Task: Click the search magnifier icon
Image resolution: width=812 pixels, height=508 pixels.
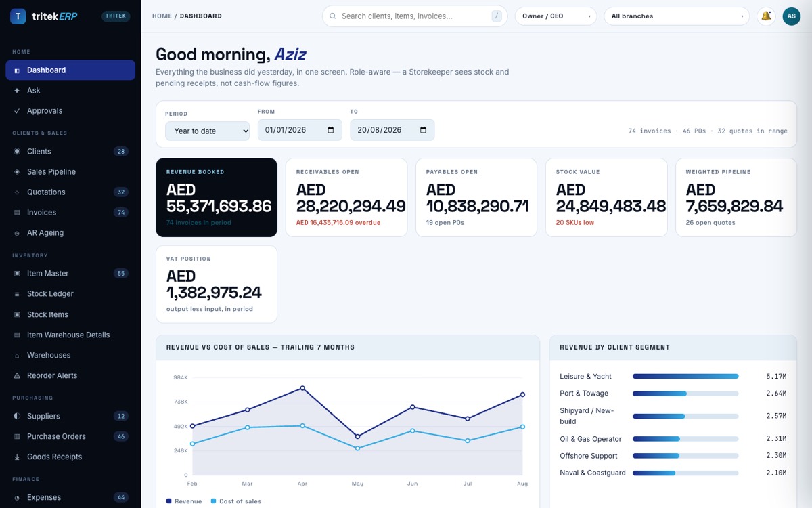Action: coord(332,16)
